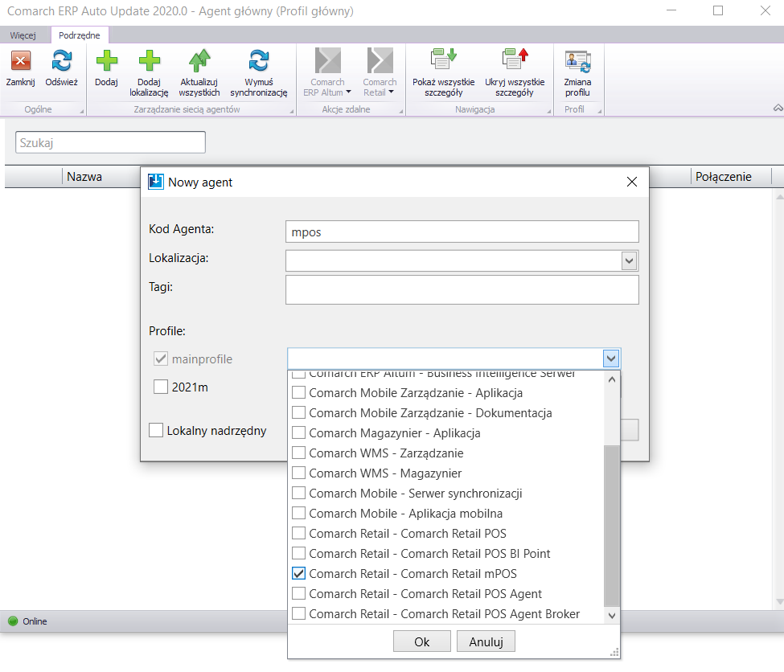Add a new agent with Dodaj
784x672 pixels.
106,62
